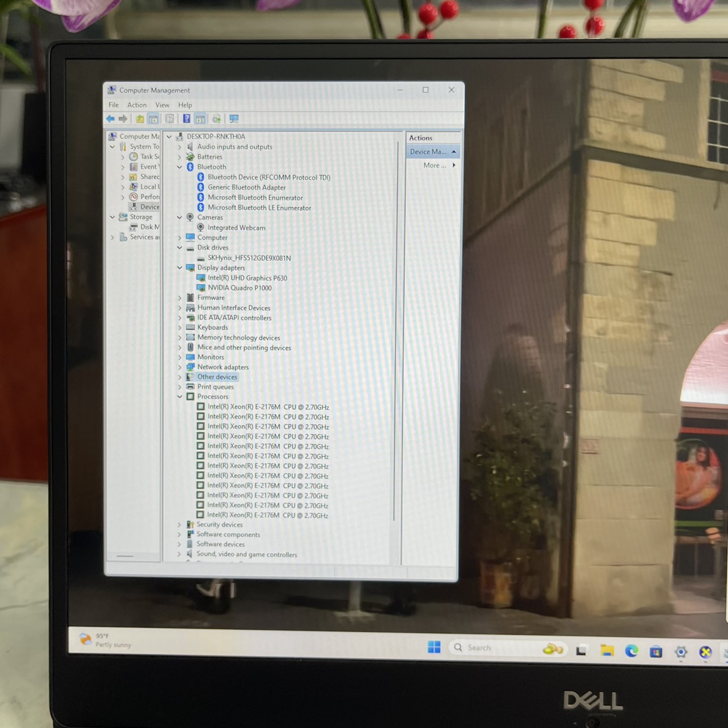This screenshot has width=728, height=728.
Task: Select Mice and other pointing devices label
Action: [244, 347]
